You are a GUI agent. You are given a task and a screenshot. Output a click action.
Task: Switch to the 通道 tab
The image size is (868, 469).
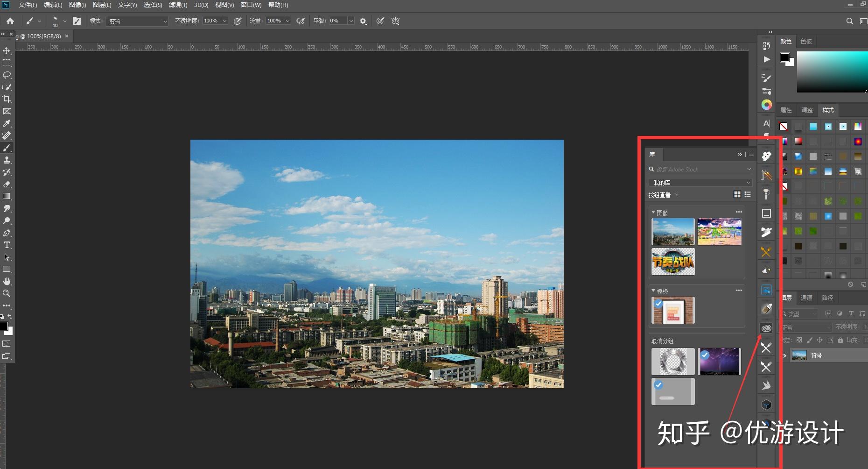(x=806, y=298)
